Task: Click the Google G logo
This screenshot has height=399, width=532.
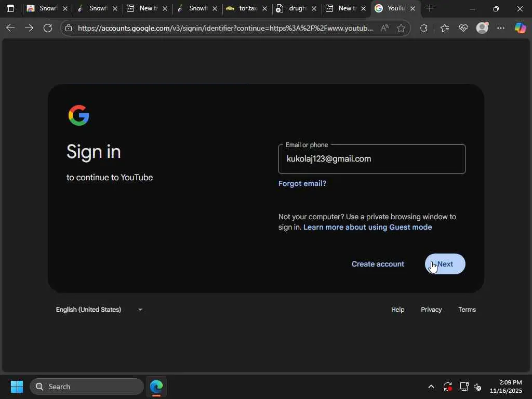Action: pyautogui.click(x=79, y=115)
